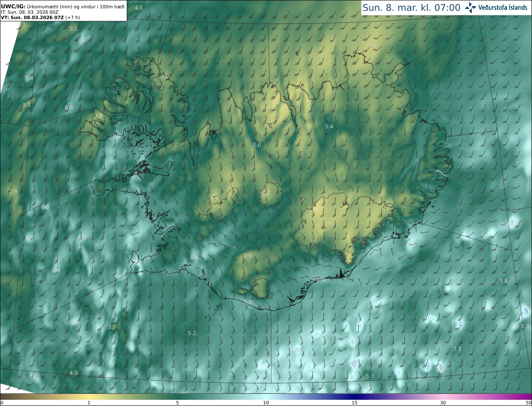The height and width of the screenshot is (406, 532).
Task: Click the Veðurstofa Íslands weather vane logo
Action: pos(470,7)
